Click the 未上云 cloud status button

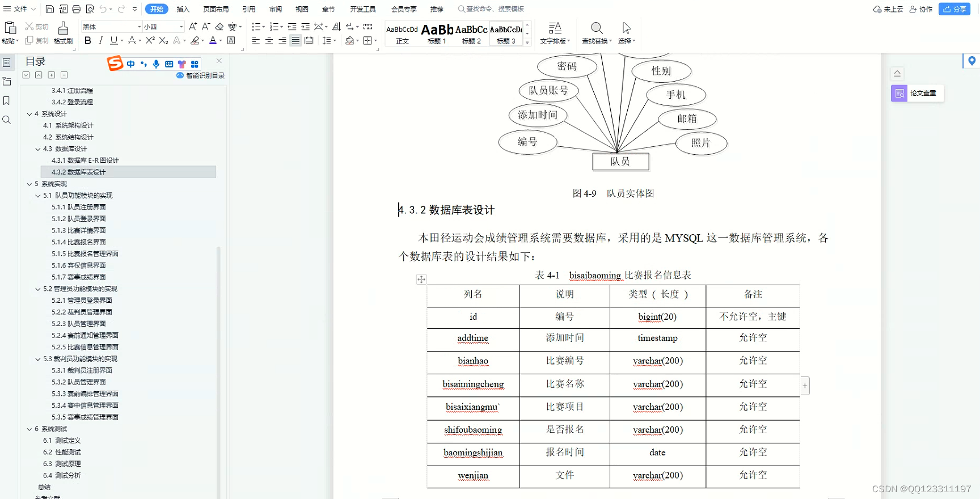[x=888, y=9]
